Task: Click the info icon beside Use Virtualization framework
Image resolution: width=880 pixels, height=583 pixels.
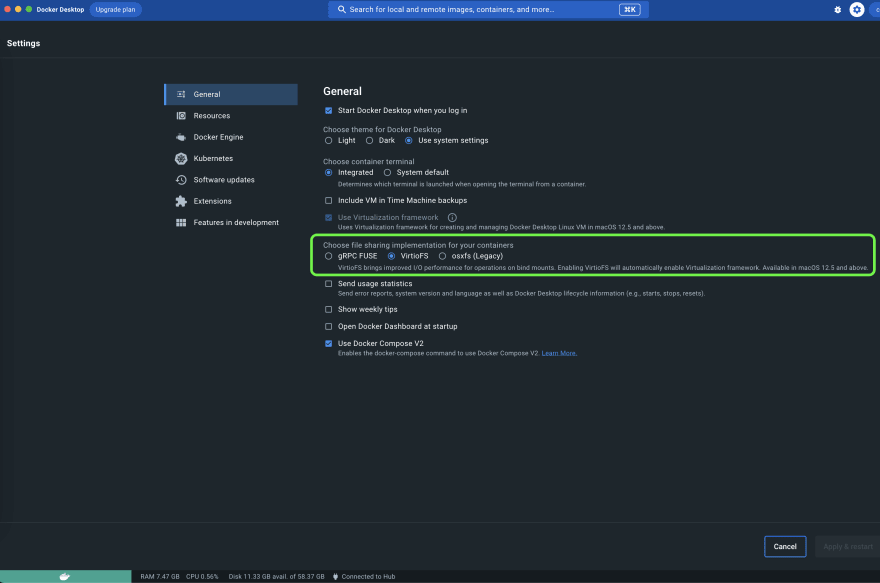Action: point(452,217)
